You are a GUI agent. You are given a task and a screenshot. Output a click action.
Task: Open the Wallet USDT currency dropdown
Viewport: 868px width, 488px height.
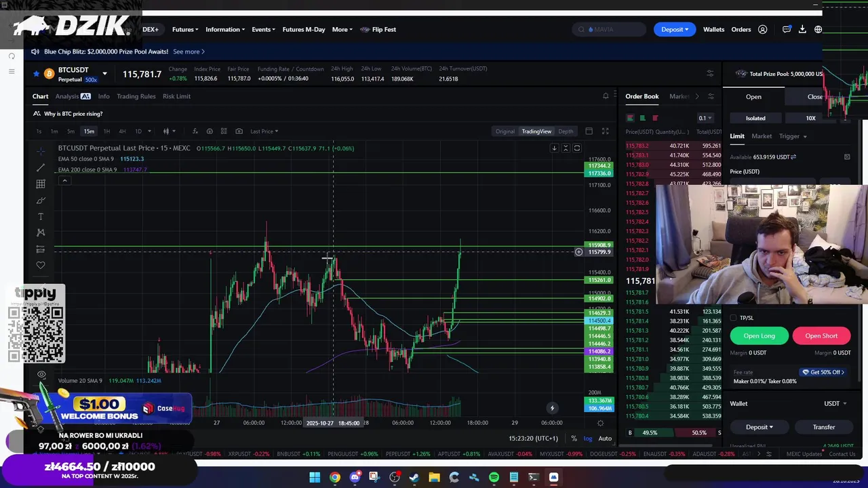[835, 403]
